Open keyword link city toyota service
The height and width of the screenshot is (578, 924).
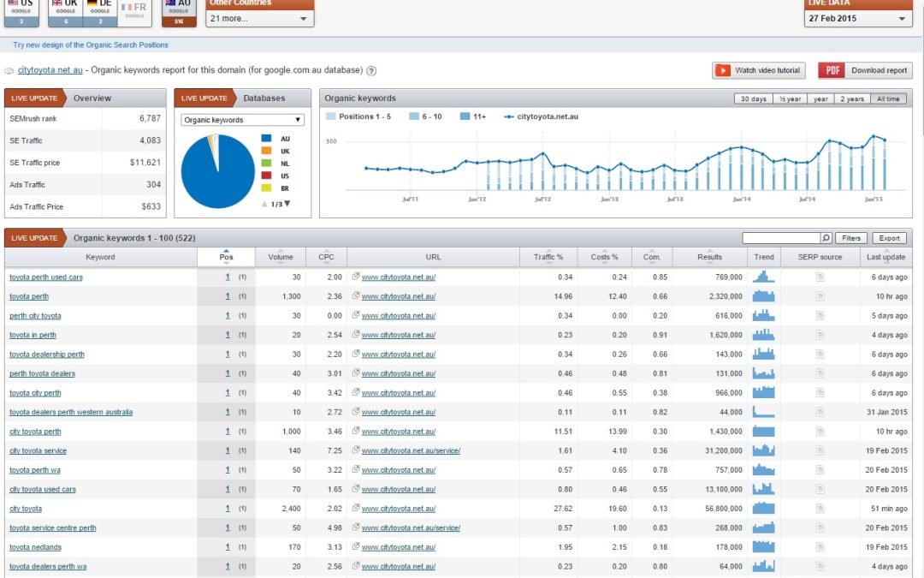(38, 450)
